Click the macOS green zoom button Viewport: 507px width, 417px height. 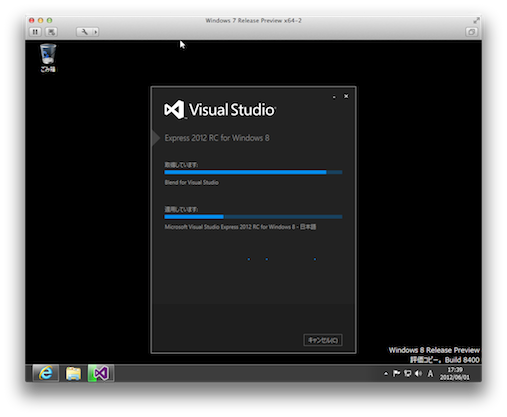pyautogui.click(x=49, y=20)
